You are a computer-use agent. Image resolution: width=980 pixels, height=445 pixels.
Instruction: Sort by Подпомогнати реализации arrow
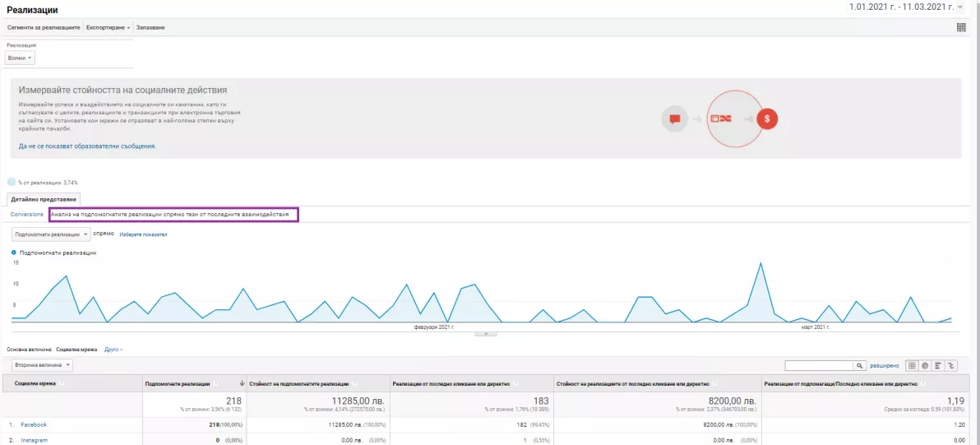click(x=242, y=384)
